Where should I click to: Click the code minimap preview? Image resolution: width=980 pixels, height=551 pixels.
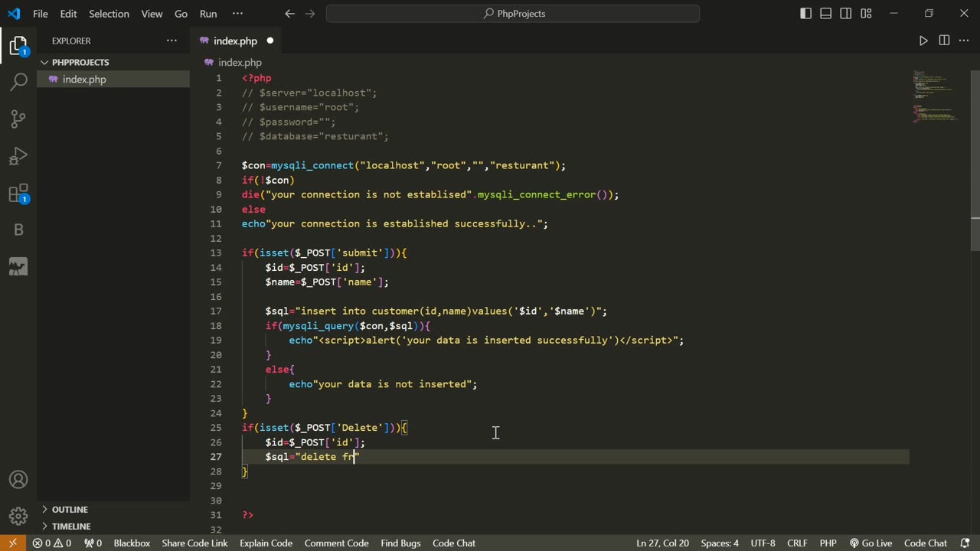point(936,96)
